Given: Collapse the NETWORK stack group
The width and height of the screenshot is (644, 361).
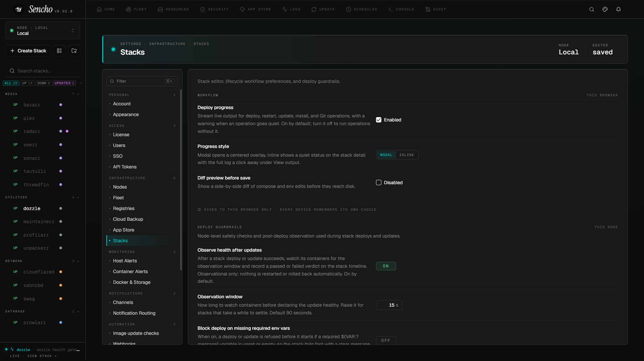Looking at the screenshot, I should tap(78, 261).
